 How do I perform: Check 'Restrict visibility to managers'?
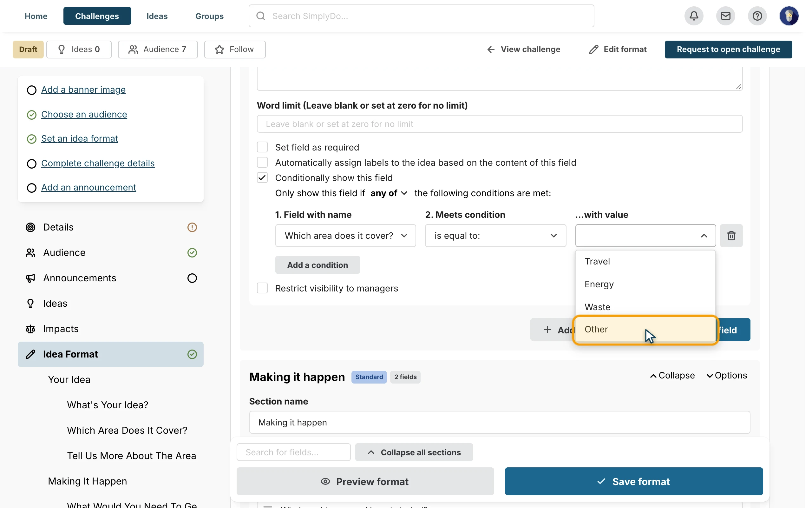[262, 288]
